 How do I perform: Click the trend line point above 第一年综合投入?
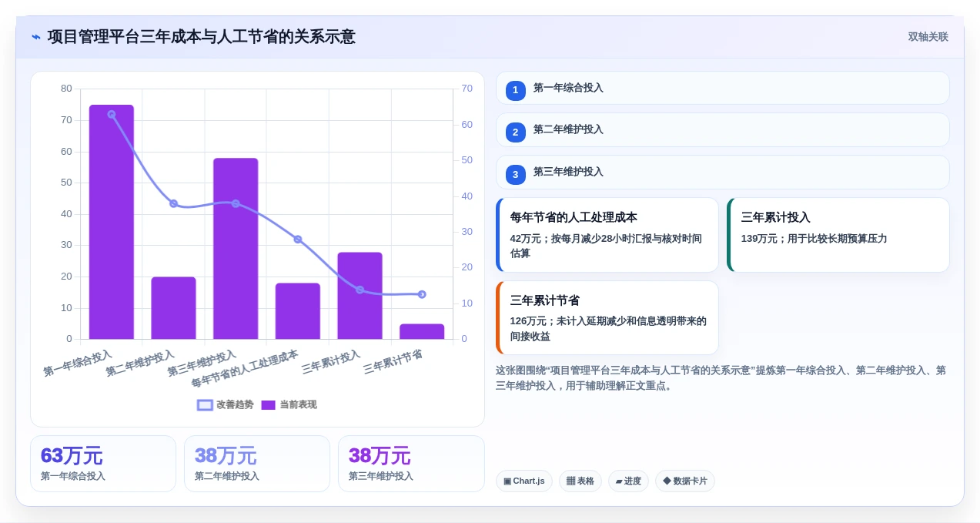pos(112,114)
